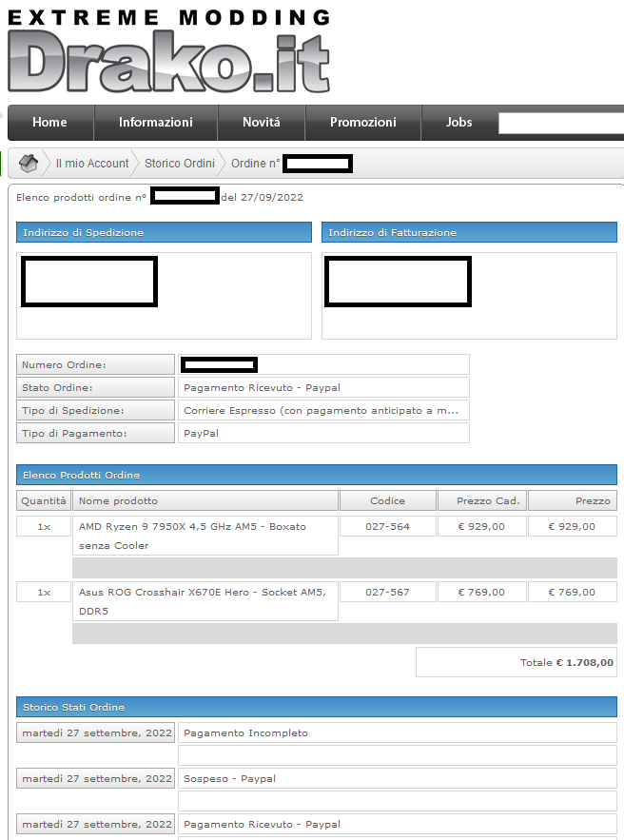Go to Il mio Account breadcrumb

[x=92, y=164]
